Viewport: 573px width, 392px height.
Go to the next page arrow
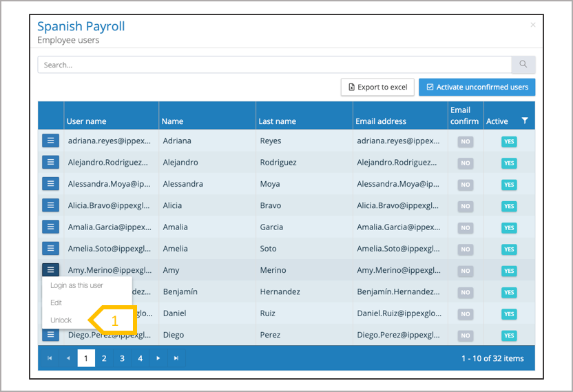click(158, 358)
